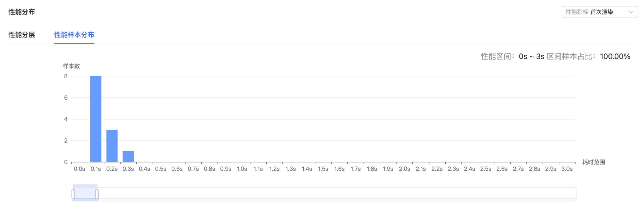
Task: Click the right handle of range slider
Action: [x=97, y=194]
